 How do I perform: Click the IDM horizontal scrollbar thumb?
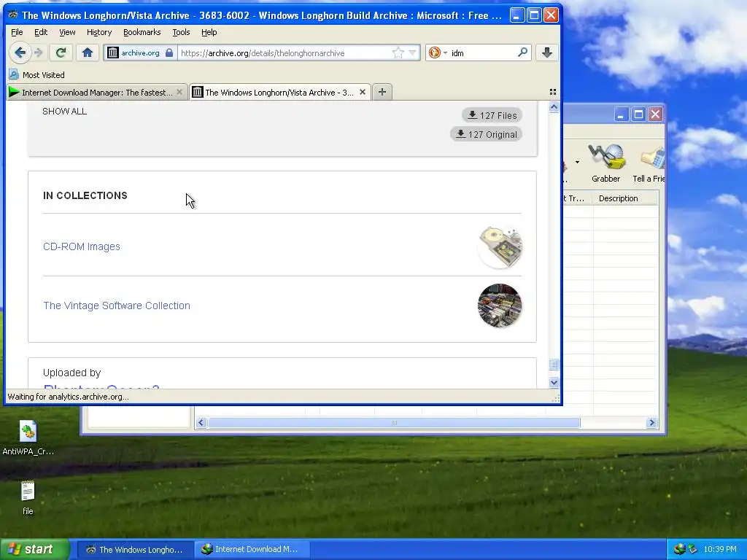point(394,422)
